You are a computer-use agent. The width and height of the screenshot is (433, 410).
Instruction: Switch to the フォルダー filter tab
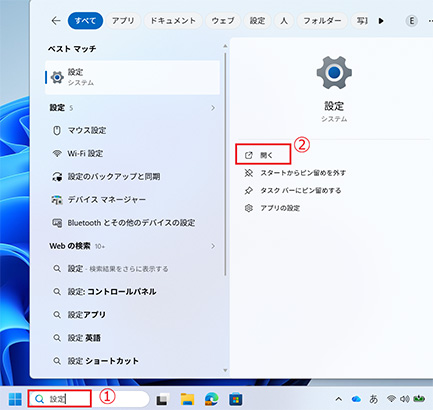pyautogui.click(x=322, y=21)
